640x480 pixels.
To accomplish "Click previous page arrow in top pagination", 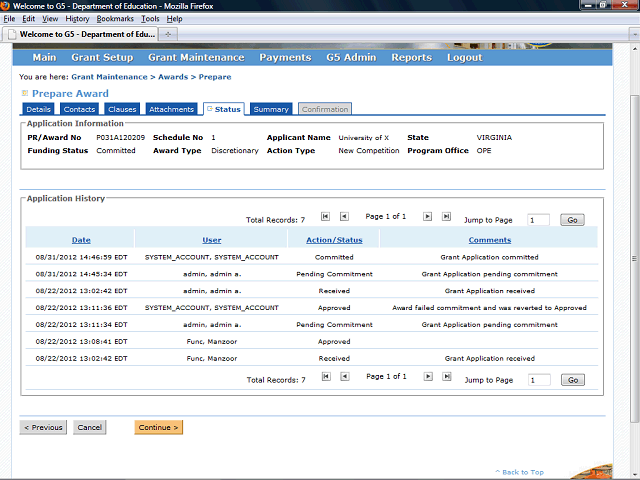I will [344, 216].
